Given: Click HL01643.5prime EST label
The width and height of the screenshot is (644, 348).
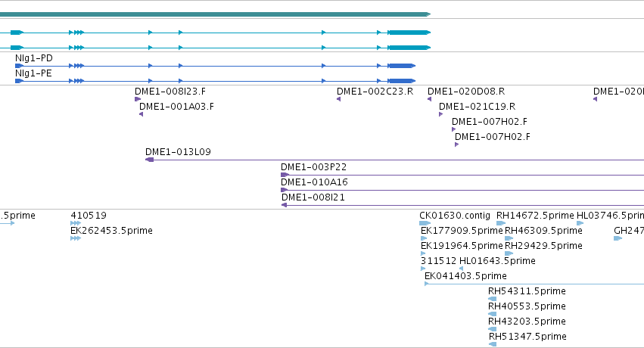Looking at the screenshot, I should coord(497,261).
